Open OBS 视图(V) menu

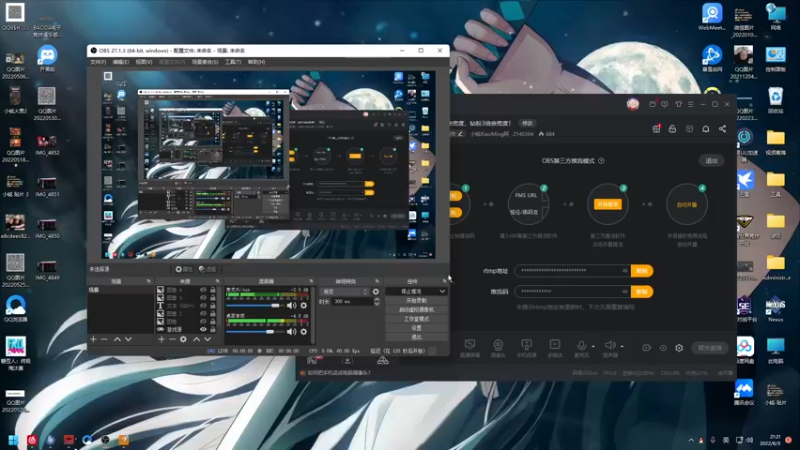click(144, 62)
